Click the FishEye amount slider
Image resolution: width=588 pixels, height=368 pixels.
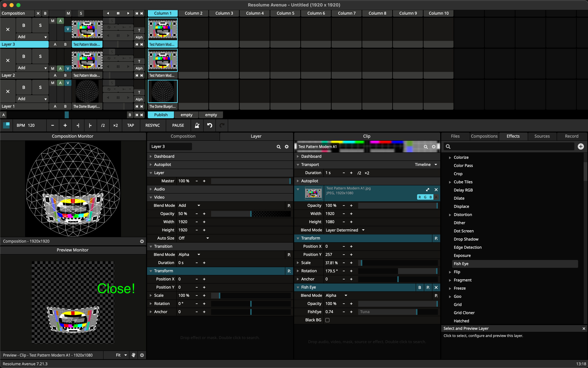pos(398,312)
